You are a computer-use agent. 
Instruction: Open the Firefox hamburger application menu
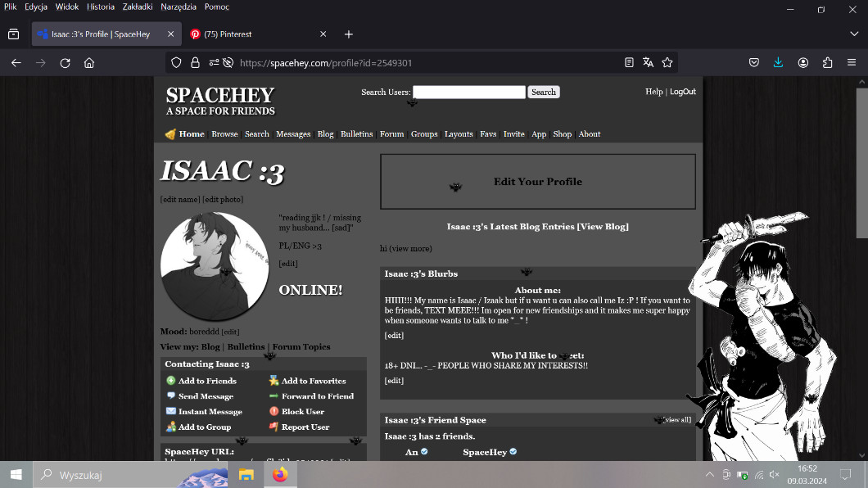[x=852, y=62]
